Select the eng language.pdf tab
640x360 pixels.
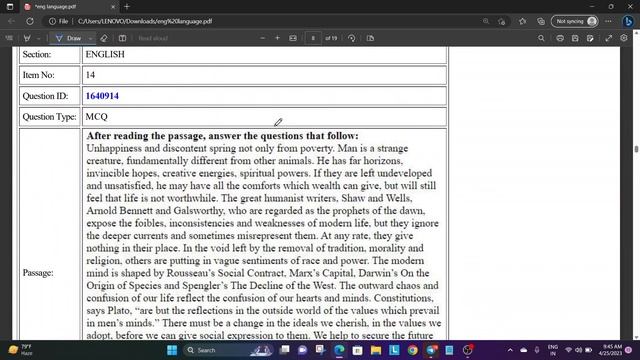pyautogui.click(x=69, y=7)
